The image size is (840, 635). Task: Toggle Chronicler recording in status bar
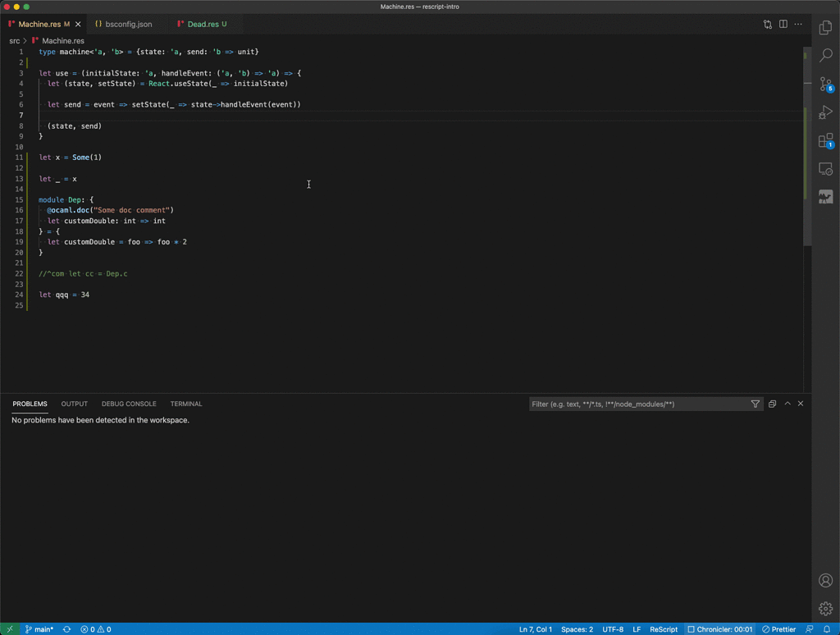click(x=720, y=629)
